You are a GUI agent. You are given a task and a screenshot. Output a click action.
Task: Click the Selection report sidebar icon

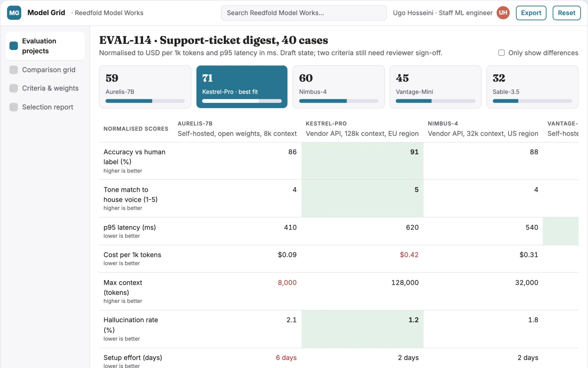point(14,107)
